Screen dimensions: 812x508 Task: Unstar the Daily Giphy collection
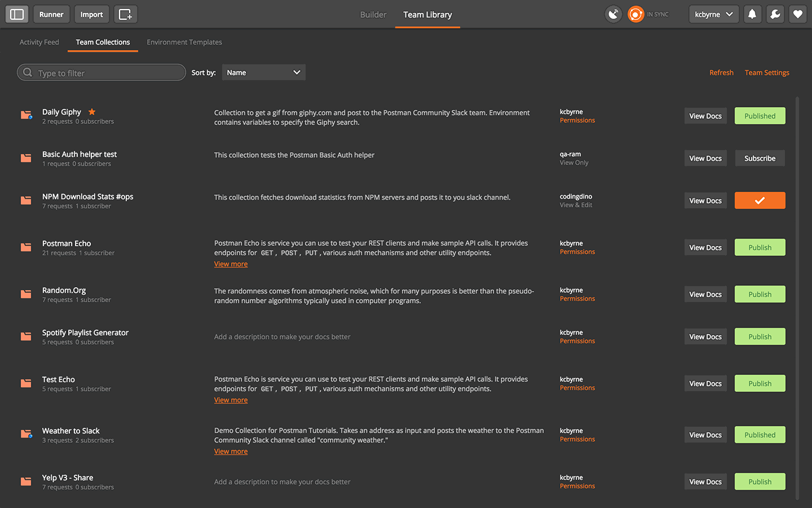click(x=91, y=111)
